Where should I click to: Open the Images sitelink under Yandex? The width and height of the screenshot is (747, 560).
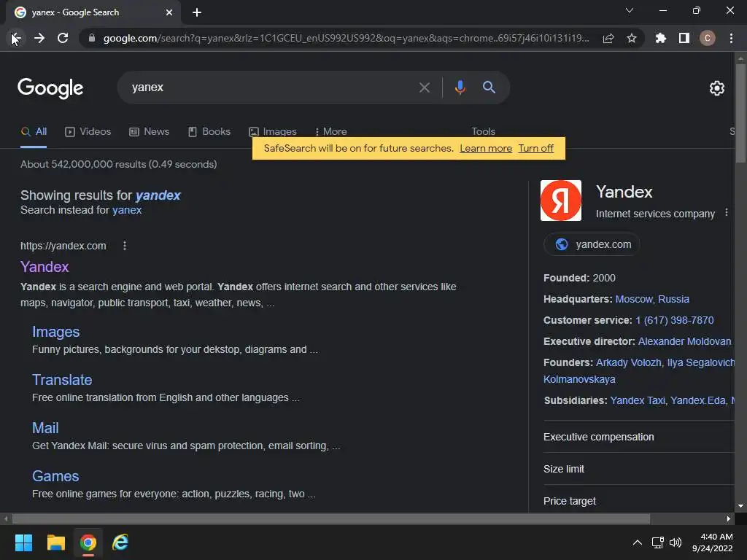pyautogui.click(x=55, y=332)
